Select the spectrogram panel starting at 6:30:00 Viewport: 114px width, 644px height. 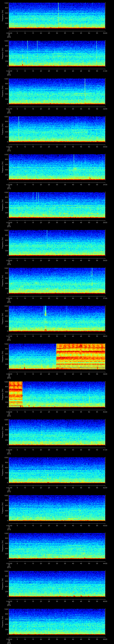[x=57, y=54]
